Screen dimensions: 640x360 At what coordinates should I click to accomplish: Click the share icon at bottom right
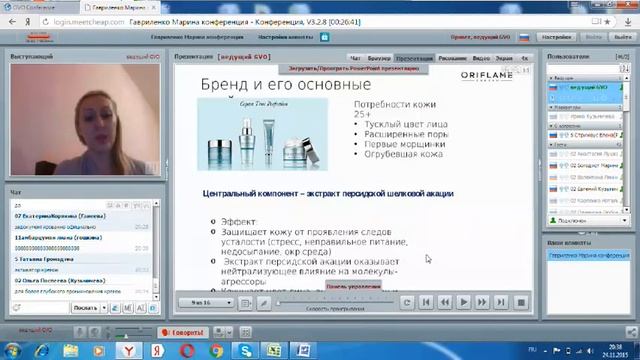(631, 332)
